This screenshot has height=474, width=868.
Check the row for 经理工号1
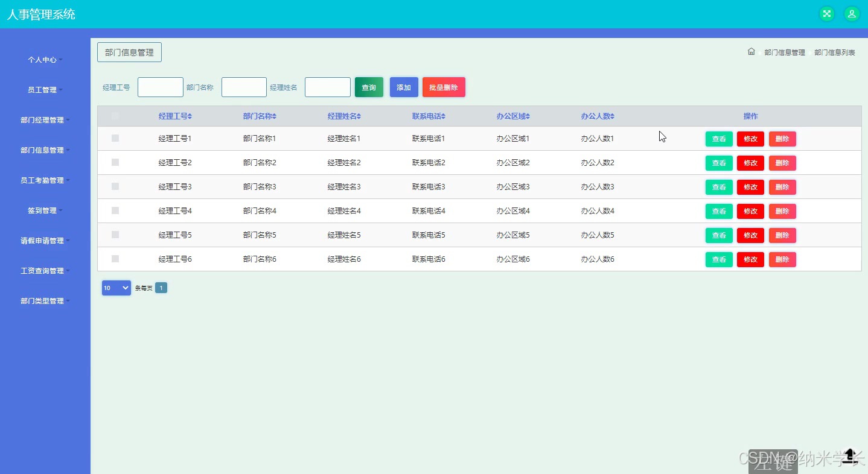tap(115, 138)
